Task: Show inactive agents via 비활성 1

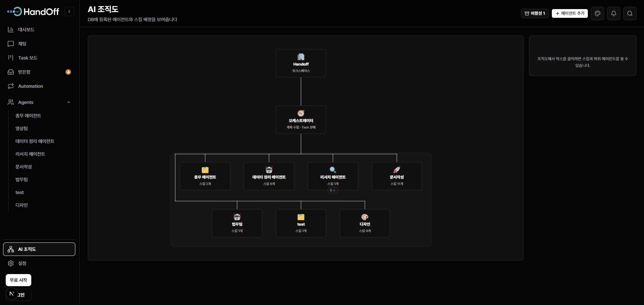Action: [535, 13]
